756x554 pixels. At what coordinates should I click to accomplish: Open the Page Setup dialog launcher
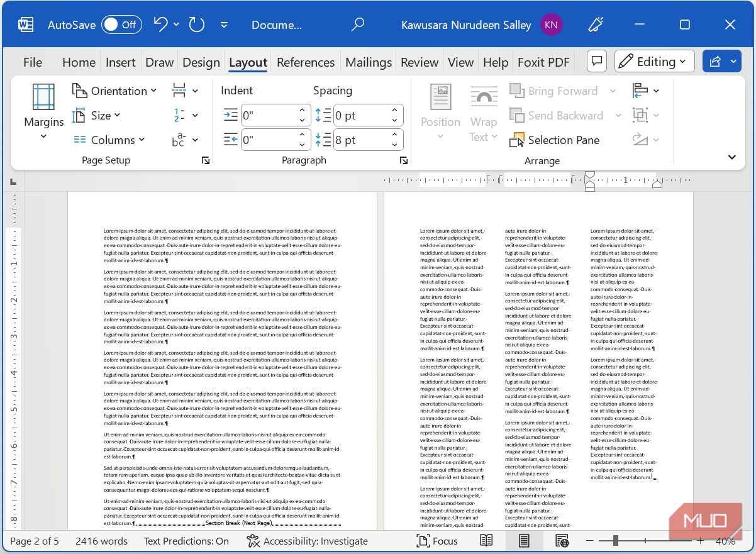206,160
